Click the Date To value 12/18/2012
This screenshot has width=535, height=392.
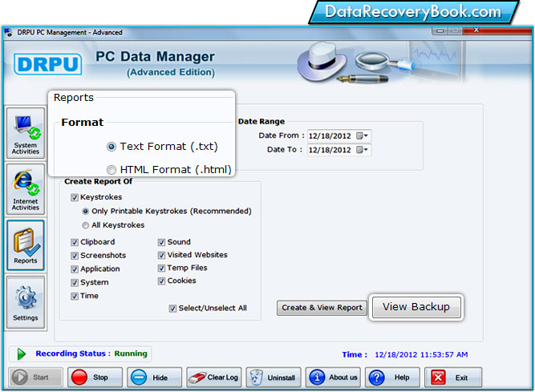click(330, 150)
